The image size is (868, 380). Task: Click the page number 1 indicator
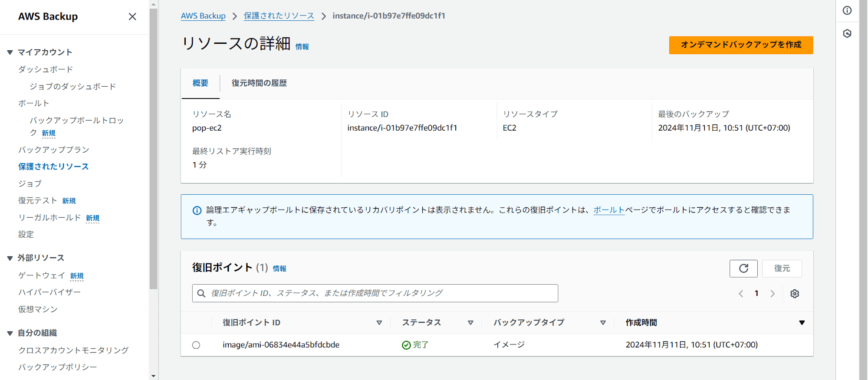[x=756, y=294]
